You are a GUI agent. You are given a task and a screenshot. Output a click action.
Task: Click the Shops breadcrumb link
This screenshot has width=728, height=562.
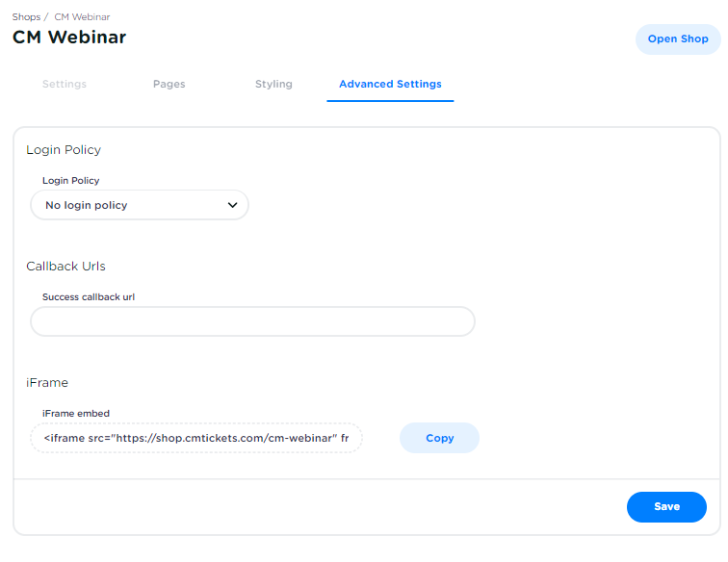coord(26,17)
